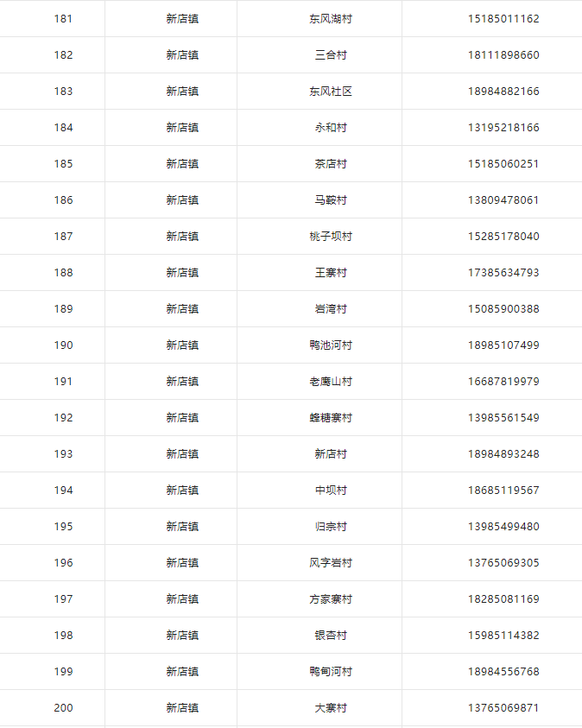Click phone number 17385634793

pyautogui.click(x=503, y=273)
